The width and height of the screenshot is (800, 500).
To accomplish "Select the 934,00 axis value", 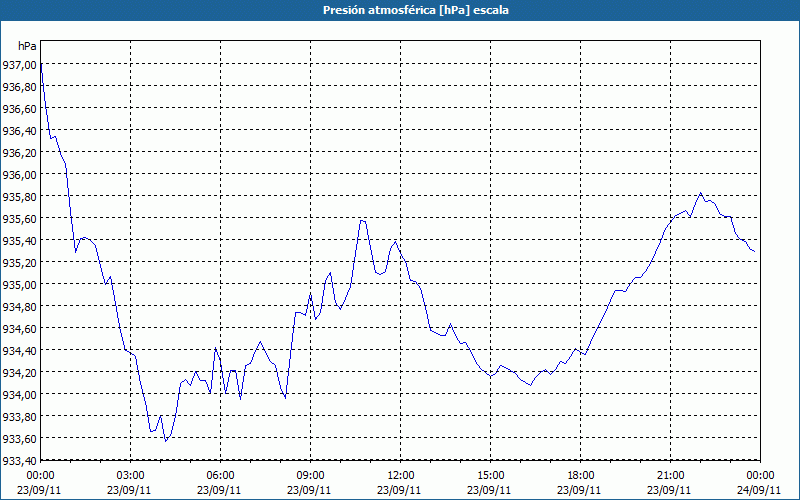I will (20, 394).
